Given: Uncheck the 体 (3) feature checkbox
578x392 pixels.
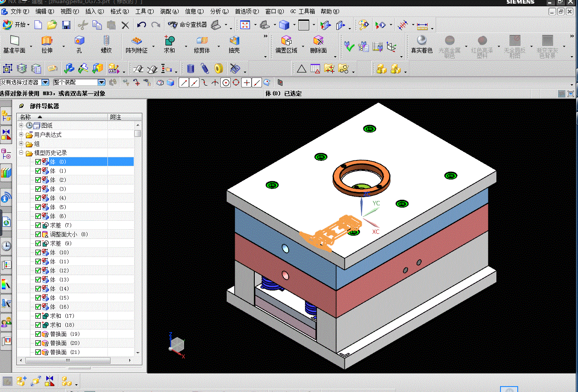Looking at the screenshot, I should coord(38,189).
